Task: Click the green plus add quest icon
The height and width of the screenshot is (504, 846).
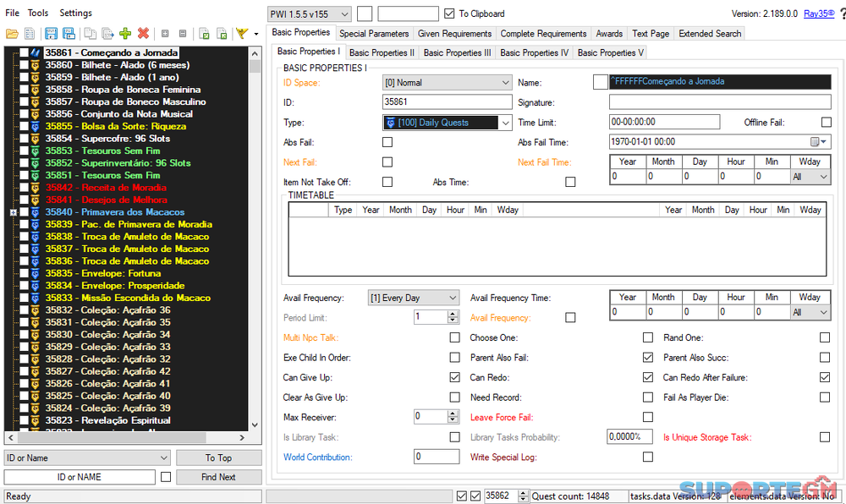Action: [x=125, y=34]
